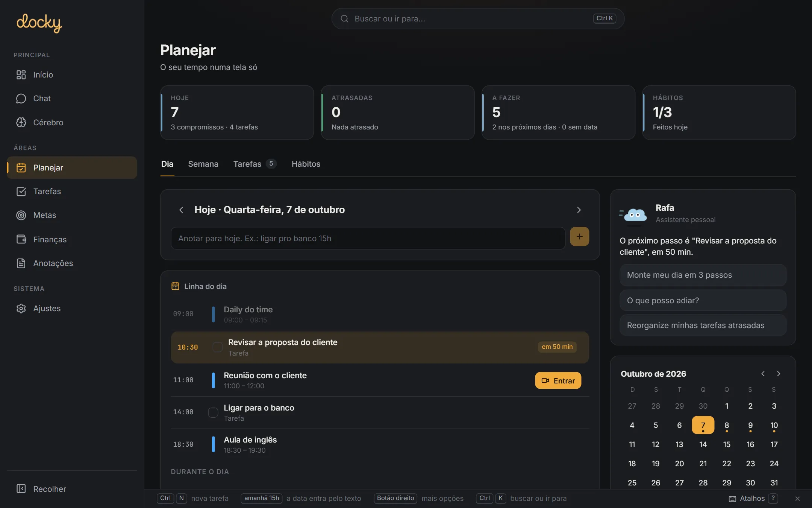Image resolution: width=812 pixels, height=508 pixels.
Task: Collapse sidebar with Recolher icon
Action: (x=21, y=489)
